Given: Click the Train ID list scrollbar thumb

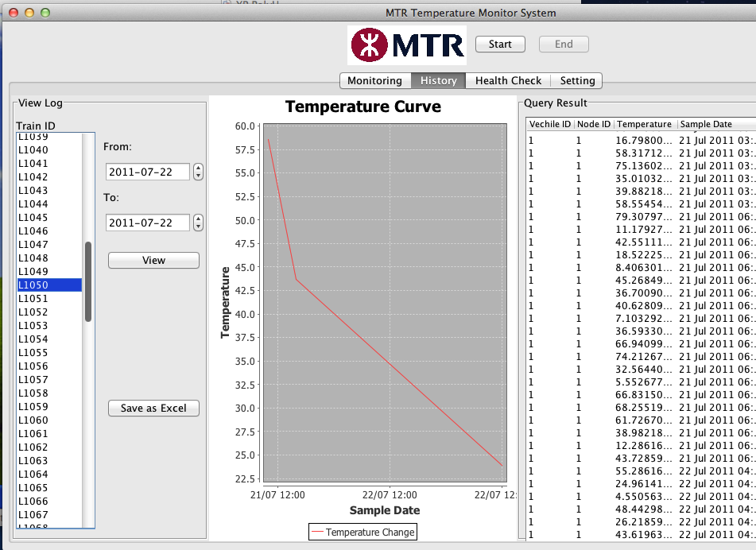Looking at the screenshot, I should point(88,281).
